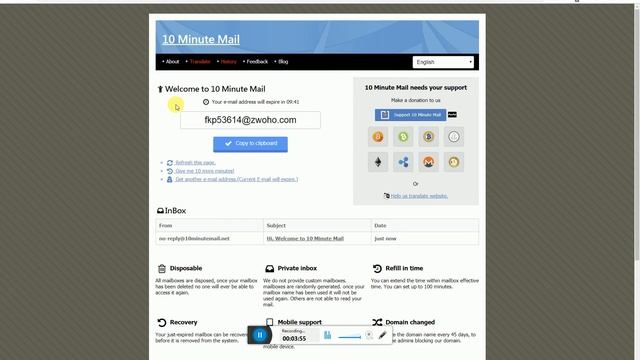This screenshot has width=640, height=360.
Task: Click the green Bitcoin Cash donation icon
Action: [403, 137]
